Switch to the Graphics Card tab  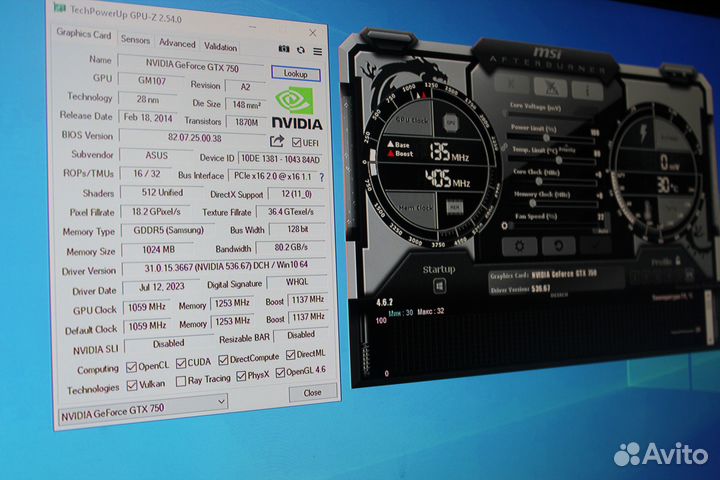click(x=84, y=34)
